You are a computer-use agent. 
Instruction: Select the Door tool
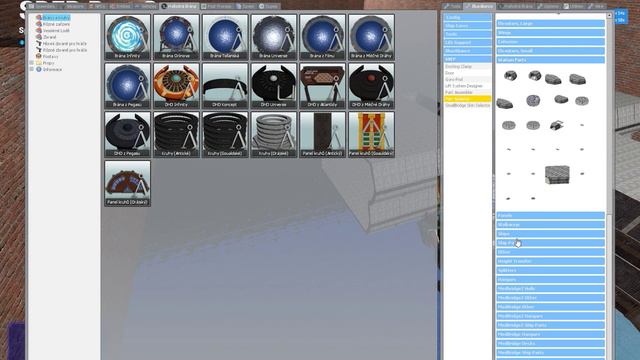(467, 73)
